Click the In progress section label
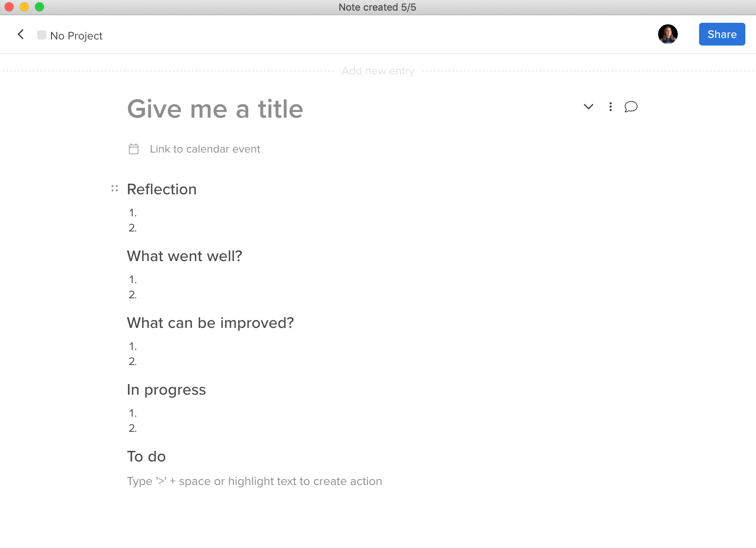This screenshot has height=548, width=756. pos(166,390)
